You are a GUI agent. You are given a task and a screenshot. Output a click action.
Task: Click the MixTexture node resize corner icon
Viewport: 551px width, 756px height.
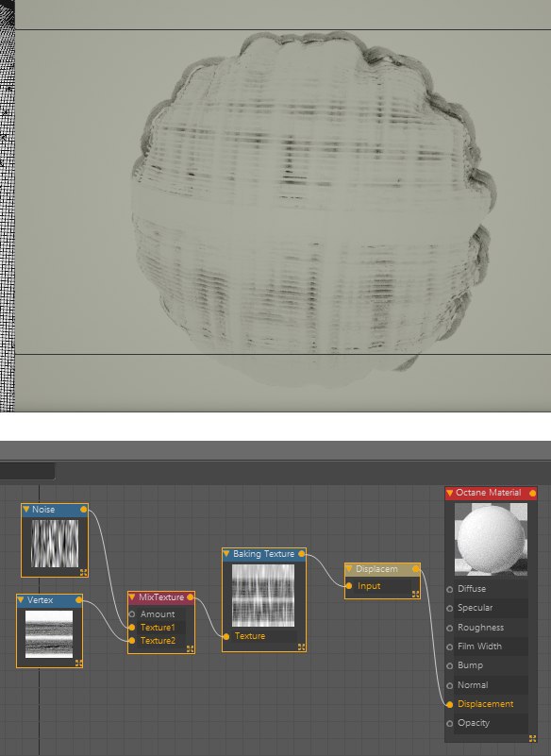[190, 649]
